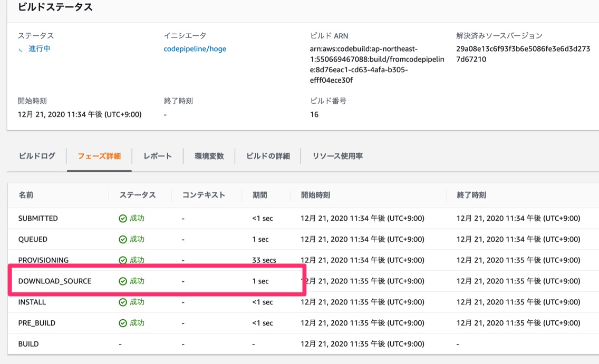Open the ビルドログ tab
The image size is (599, 364).
pos(37,156)
